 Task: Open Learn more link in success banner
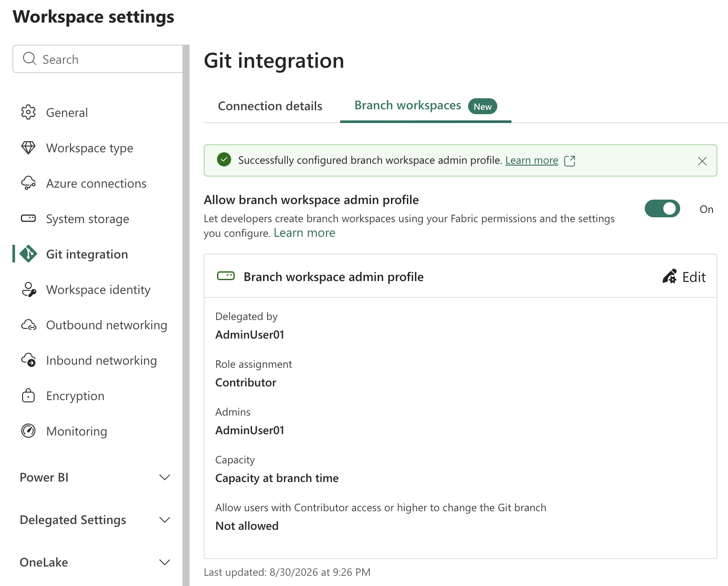pos(532,160)
